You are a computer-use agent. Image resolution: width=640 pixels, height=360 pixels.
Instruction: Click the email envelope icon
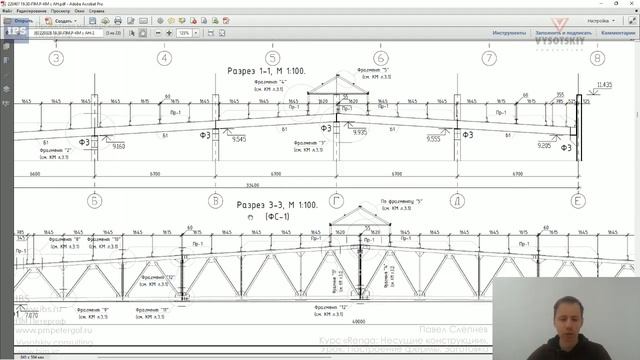143,20
